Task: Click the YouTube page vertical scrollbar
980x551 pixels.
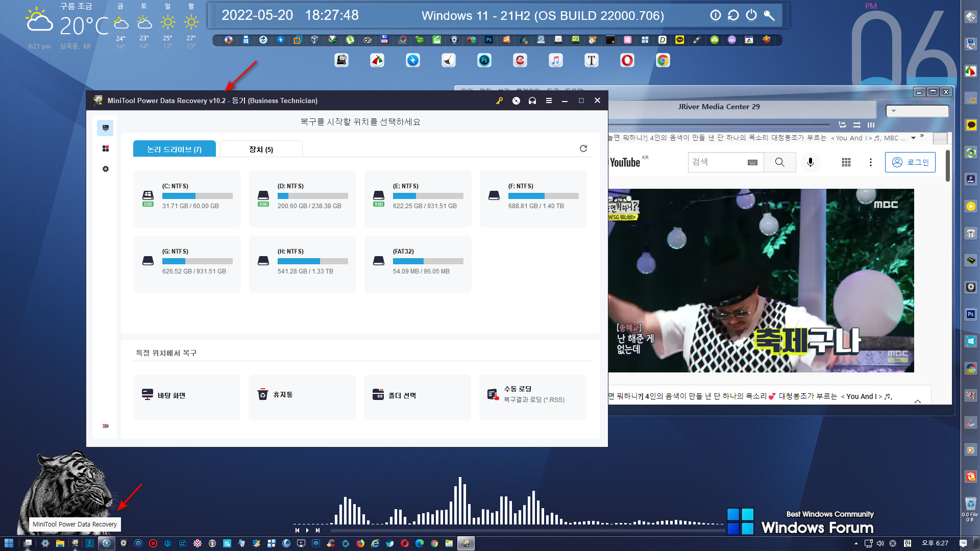Action: 947,166
